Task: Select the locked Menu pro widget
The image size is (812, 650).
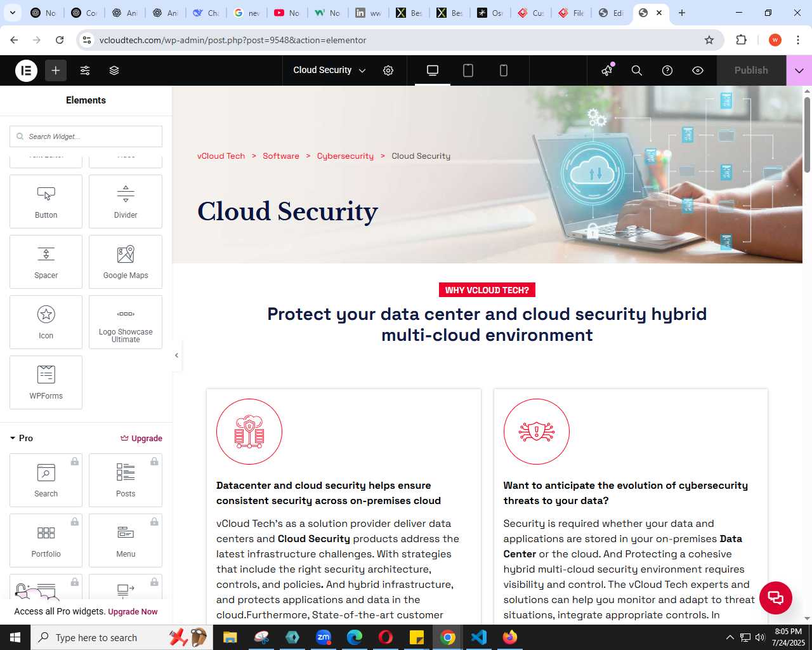Action: 126,540
